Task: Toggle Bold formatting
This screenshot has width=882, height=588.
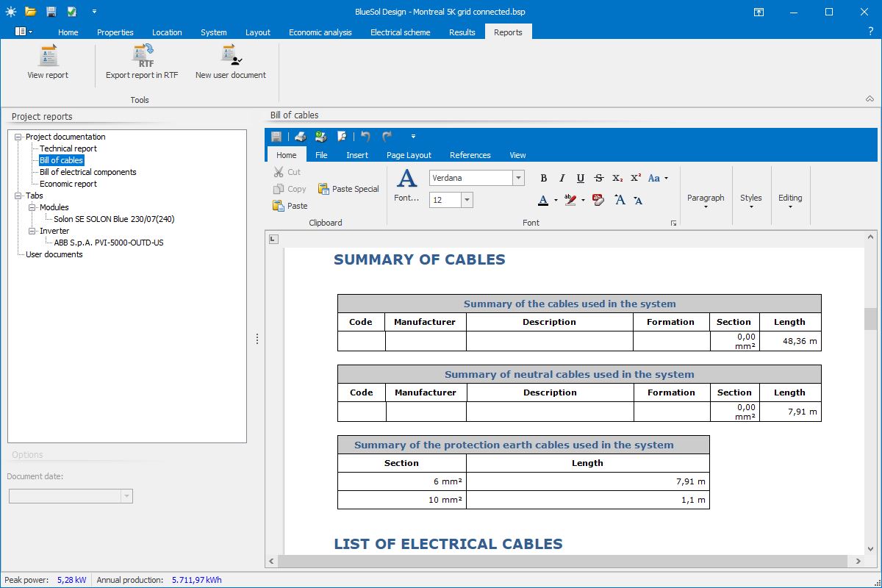Action: 544,178
